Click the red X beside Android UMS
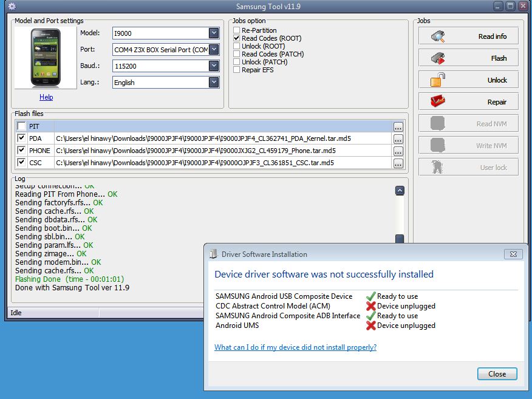 [x=371, y=326]
